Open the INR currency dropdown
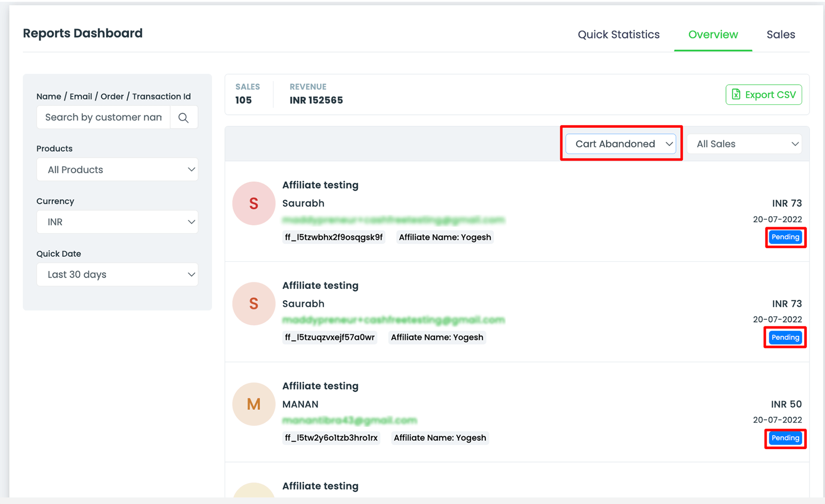Screen dimensions: 825x504 tap(117, 222)
